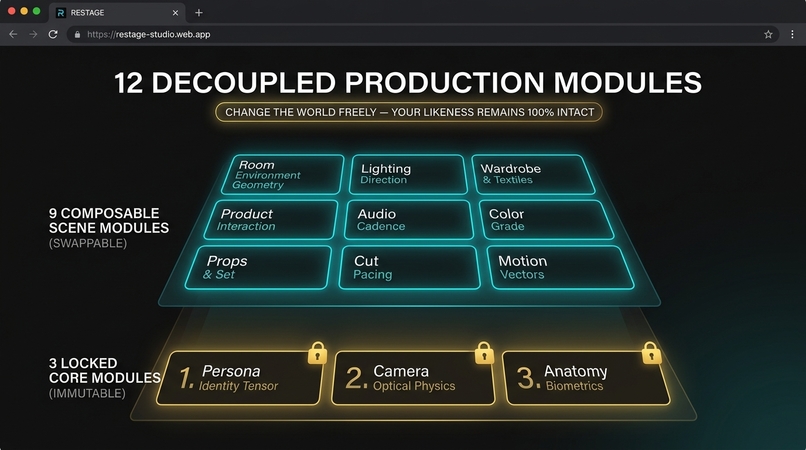Click the lock icon on Camera module
The height and width of the screenshot is (450, 806).
coord(484,353)
